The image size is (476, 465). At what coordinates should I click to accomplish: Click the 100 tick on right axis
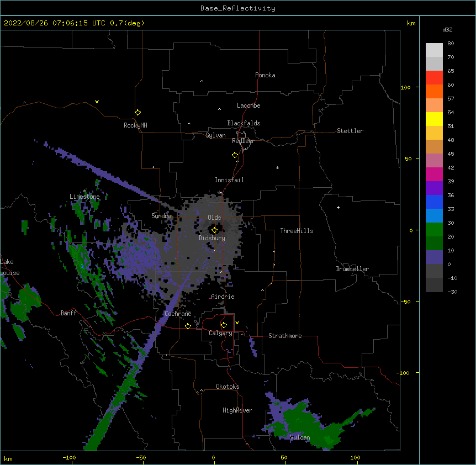point(405,87)
